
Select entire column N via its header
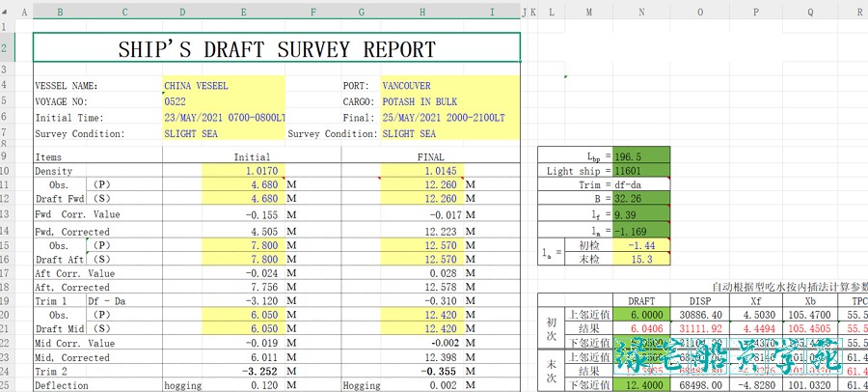point(641,12)
